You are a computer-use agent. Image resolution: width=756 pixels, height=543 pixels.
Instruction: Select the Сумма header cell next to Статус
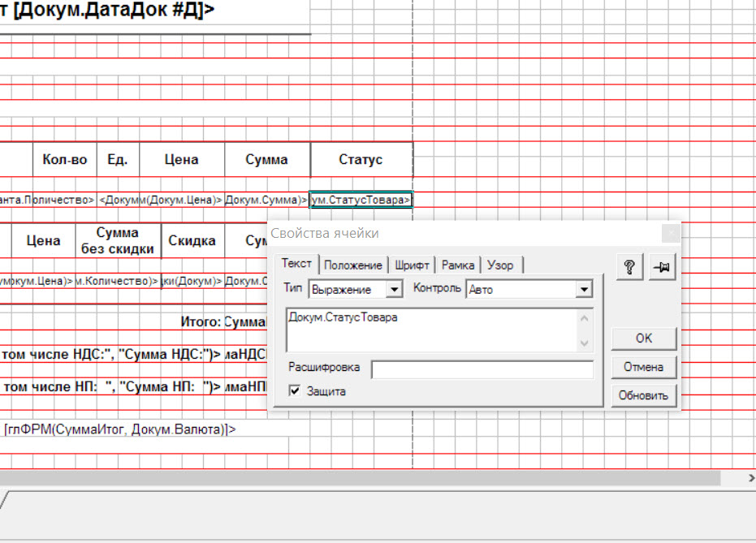pos(267,159)
